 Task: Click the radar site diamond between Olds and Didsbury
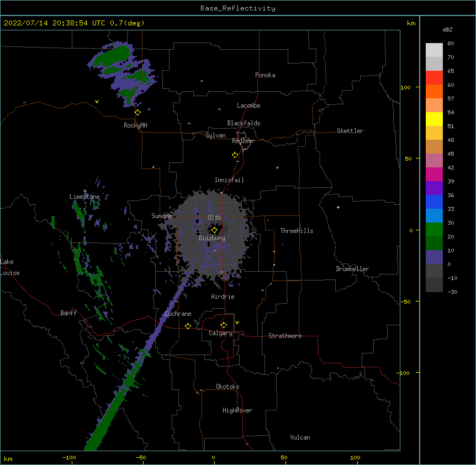[214, 230]
